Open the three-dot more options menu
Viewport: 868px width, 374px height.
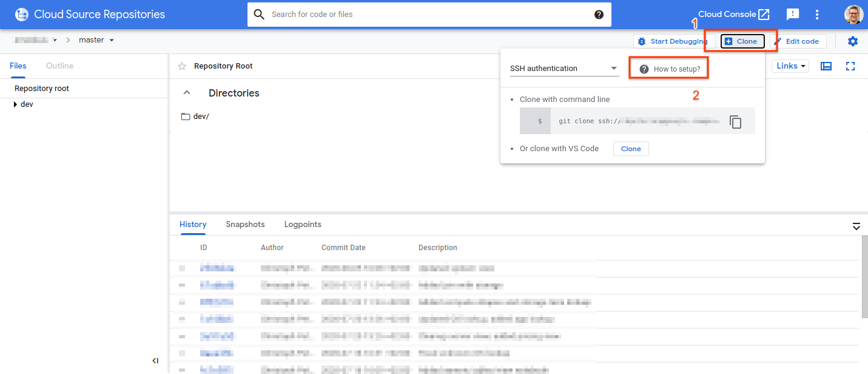(817, 15)
